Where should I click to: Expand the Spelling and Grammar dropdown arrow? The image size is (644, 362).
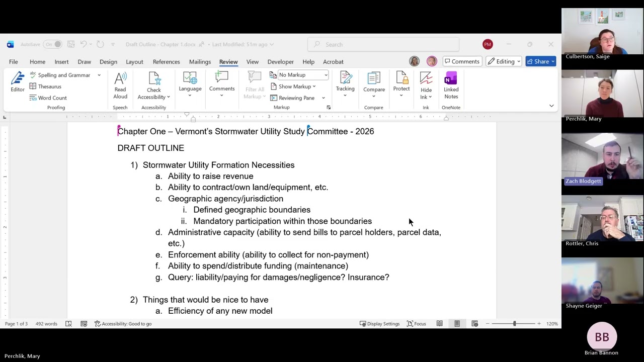99,75
